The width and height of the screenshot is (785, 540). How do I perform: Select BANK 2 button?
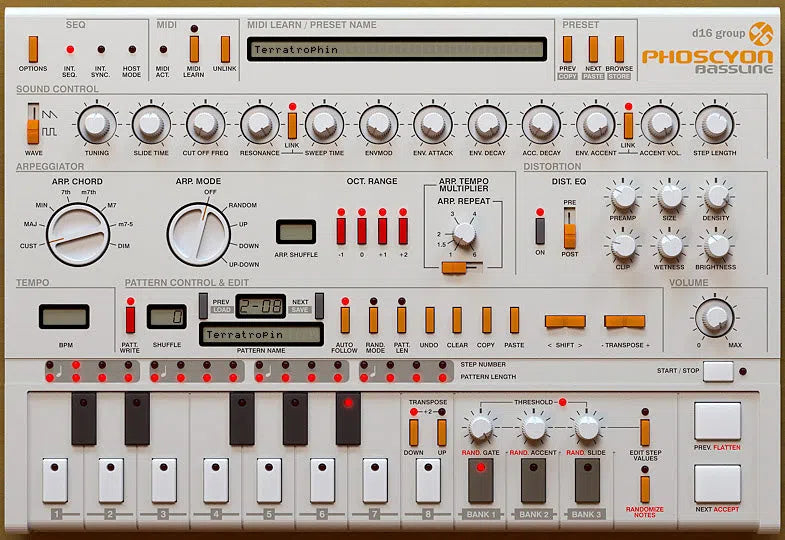[534, 480]
